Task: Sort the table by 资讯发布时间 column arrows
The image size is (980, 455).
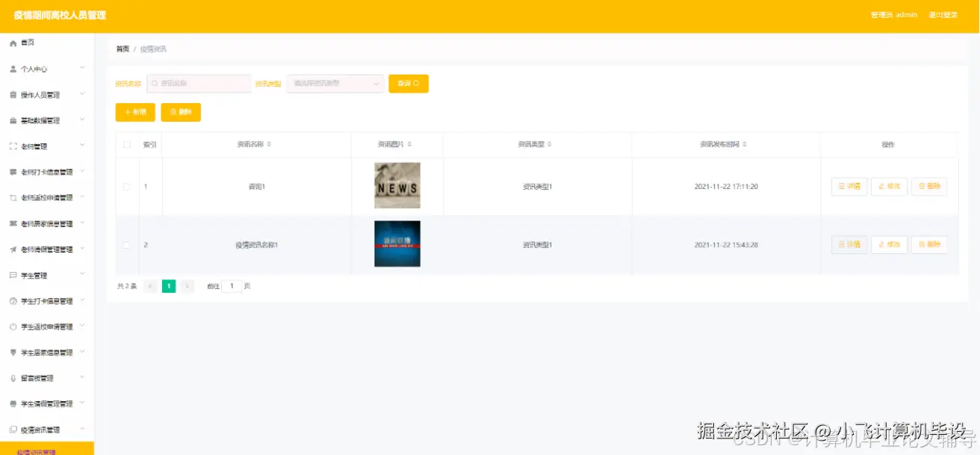Action: [745, 144]
